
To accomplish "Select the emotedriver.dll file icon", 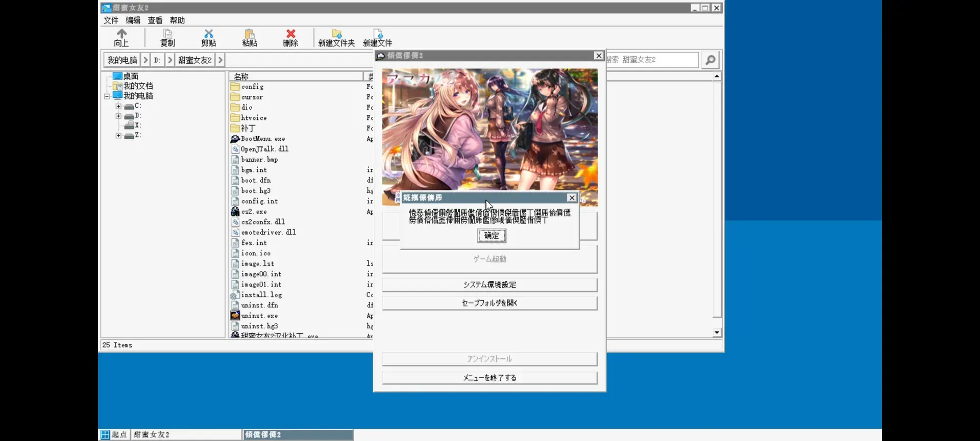I will point(235,232).
